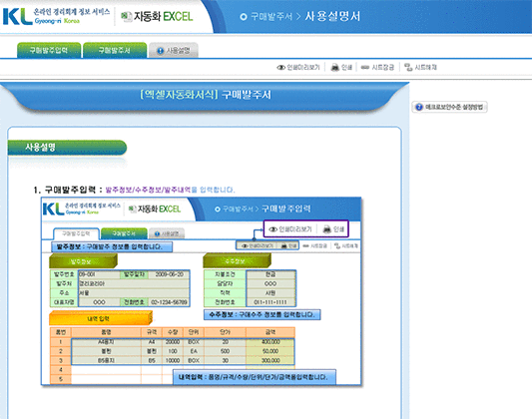The height and width of the screenshot is (419, 532).
Task: Click the 금액 column header in tutorial table
Action: tap(270, 332)
